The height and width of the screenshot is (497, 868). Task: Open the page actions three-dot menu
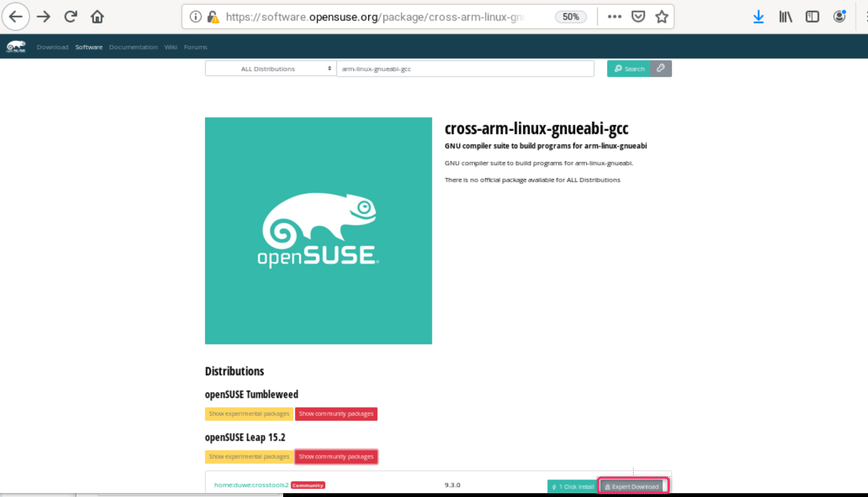[x=615, y=17]
